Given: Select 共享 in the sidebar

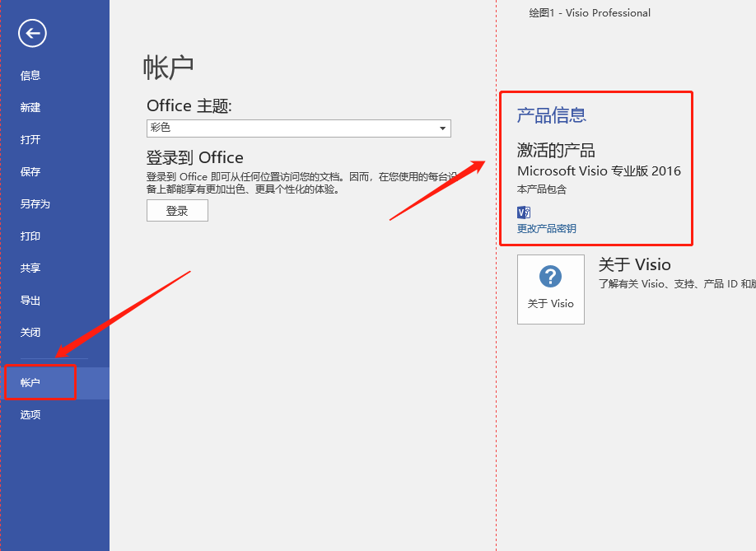Looking at the screenshot, I should point(30,268).
